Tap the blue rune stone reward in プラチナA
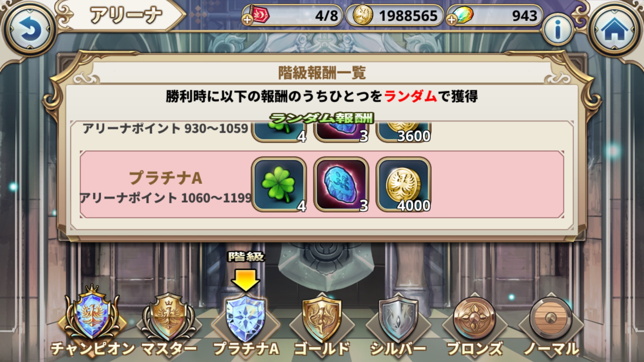Viewport: 644px width, 362px height. (341, 184)
